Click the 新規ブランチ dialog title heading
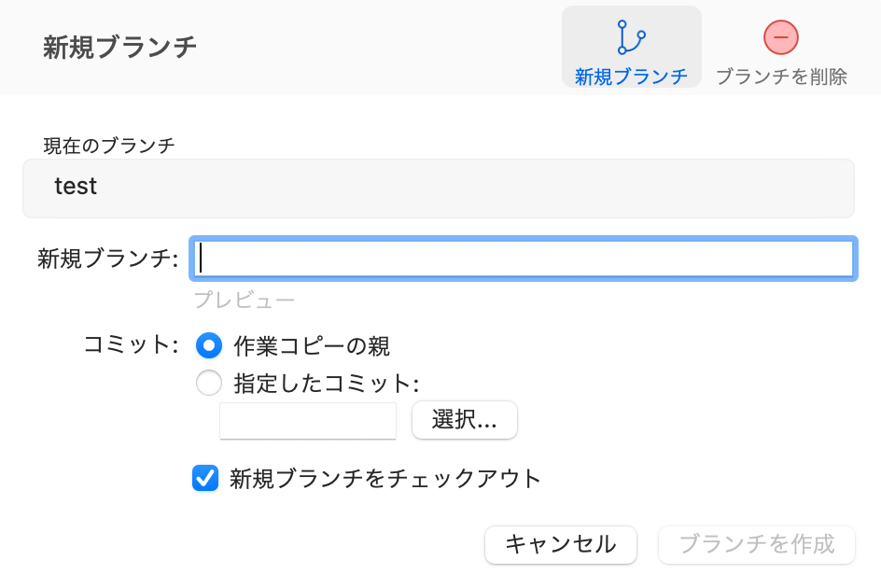 [x=119, y=47]
